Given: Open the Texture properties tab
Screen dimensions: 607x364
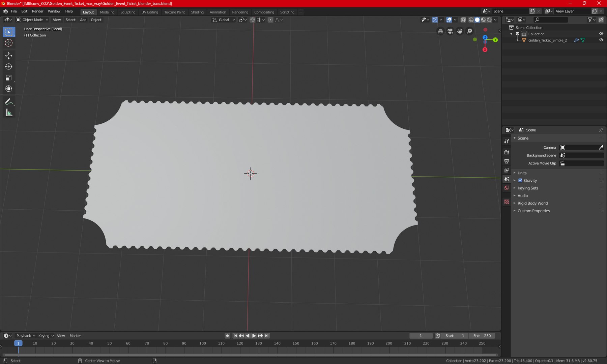Looking at the screenshot, I should coord(507,202).
